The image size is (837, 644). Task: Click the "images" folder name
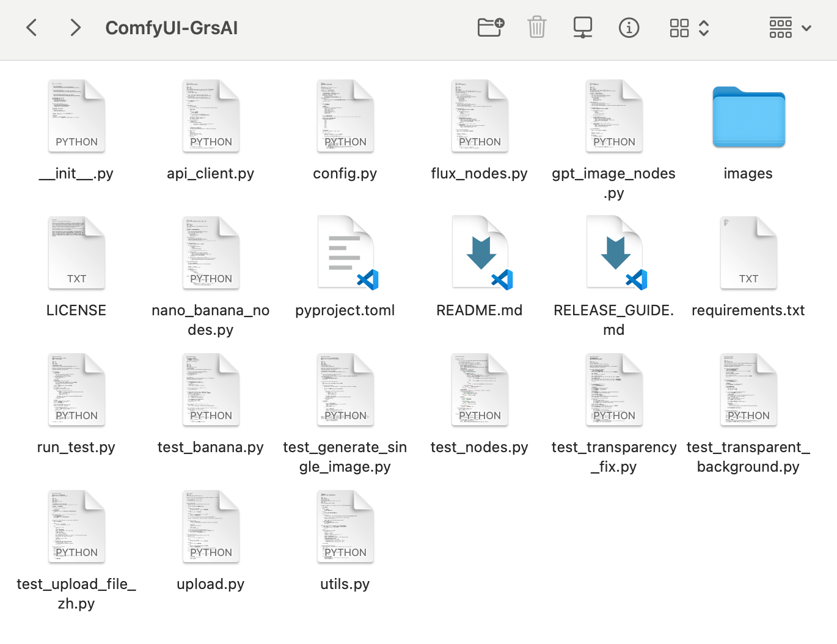click(x=748, y=174)
